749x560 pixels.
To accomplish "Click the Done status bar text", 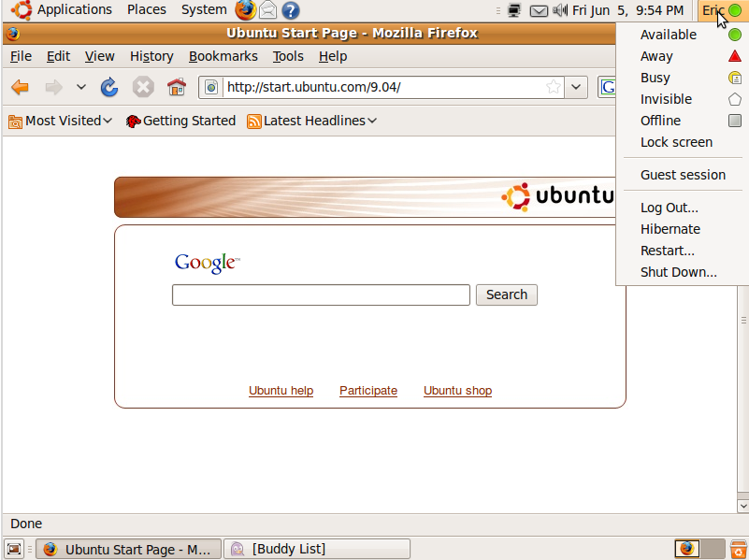I will (26, 524).
